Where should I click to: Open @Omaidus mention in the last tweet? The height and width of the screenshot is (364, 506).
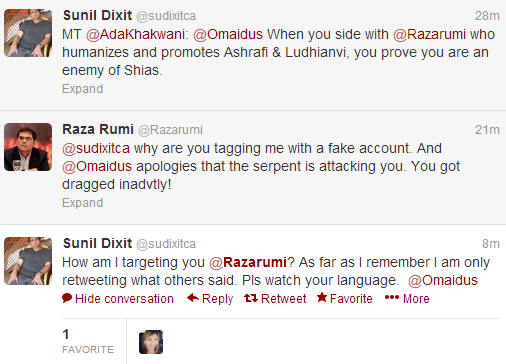[443, 280]
